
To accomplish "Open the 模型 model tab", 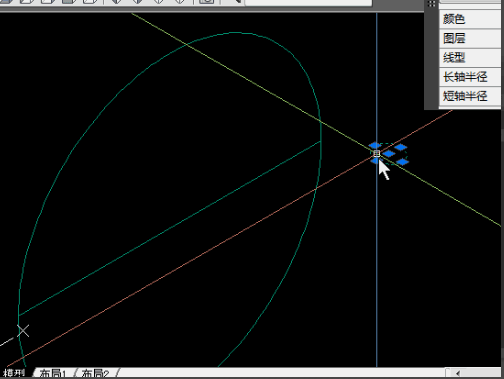I will pyautogui.click(x=14, y=373).
